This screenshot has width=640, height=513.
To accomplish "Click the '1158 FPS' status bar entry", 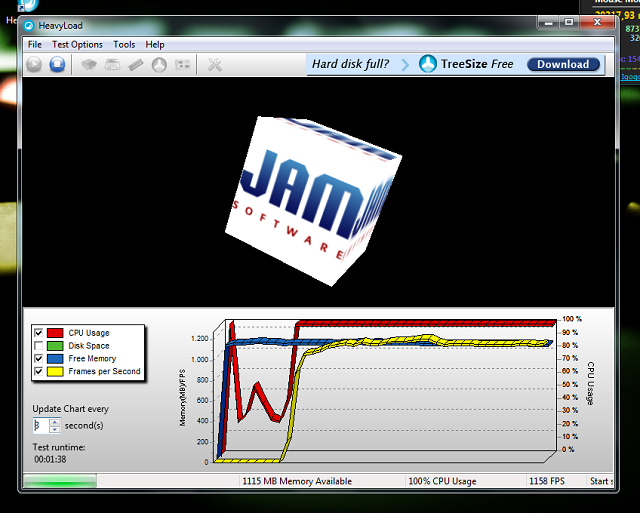I will point(547,481).
